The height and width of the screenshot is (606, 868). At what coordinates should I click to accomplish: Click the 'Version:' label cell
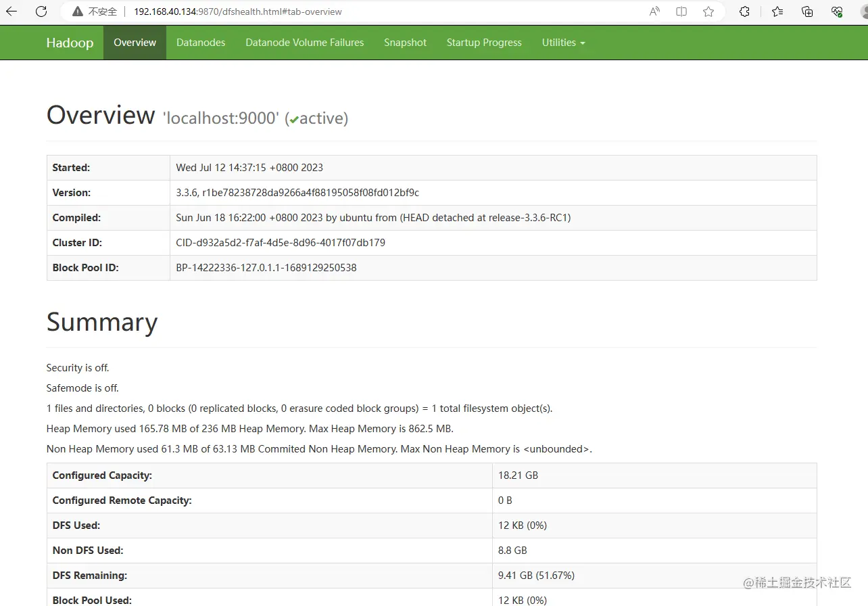click(108, 193)
